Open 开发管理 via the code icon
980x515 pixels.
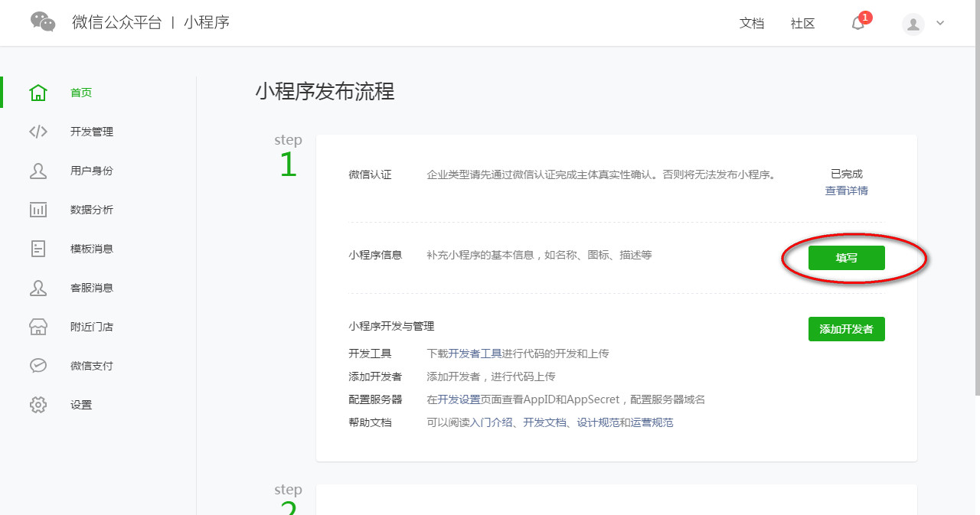pyautogui.click(x=38, y=131)
